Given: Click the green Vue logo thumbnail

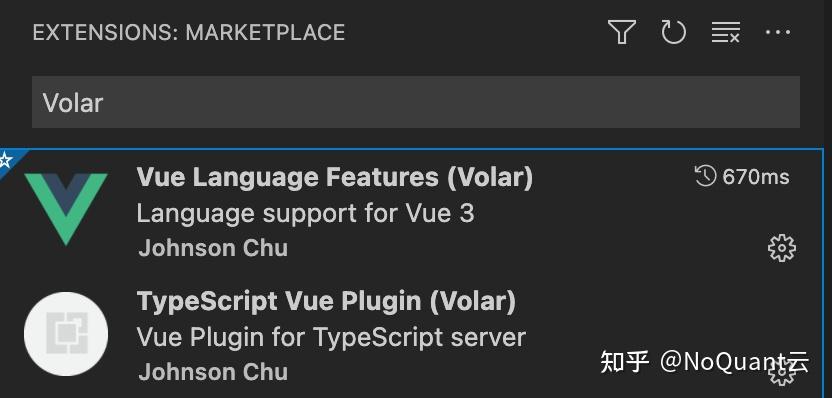Looking at the screenshot, I should point(66,209).
